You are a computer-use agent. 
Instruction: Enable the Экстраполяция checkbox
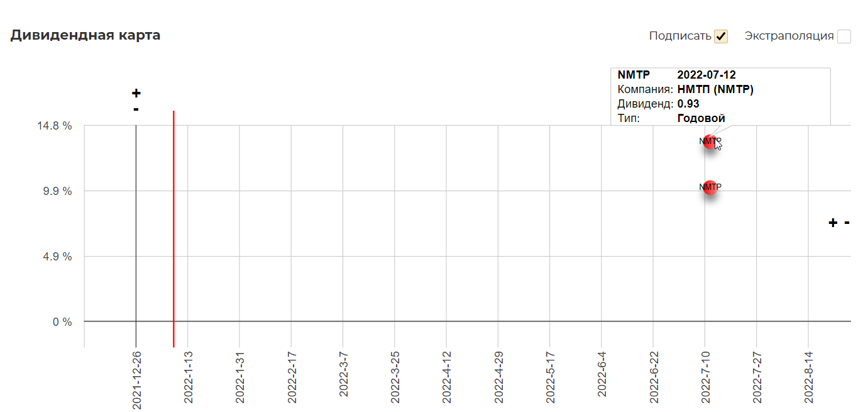[x=843, y=36]
